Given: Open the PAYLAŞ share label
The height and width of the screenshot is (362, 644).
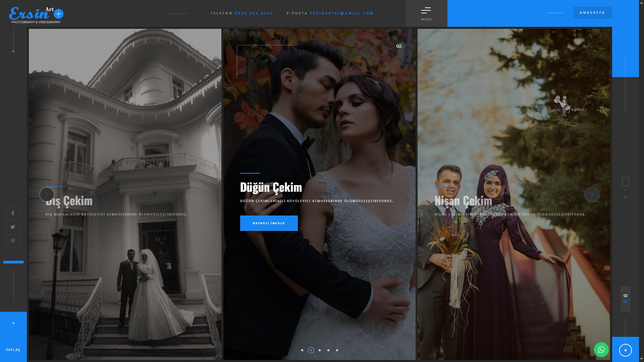Looking at the screenshot, I should [x=13, y=350].
